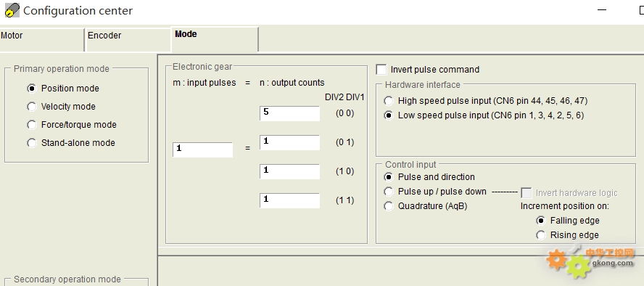The image size is (644, 286).
Task: Choose Low speed pulse input option
Action: tap(389, 115)
